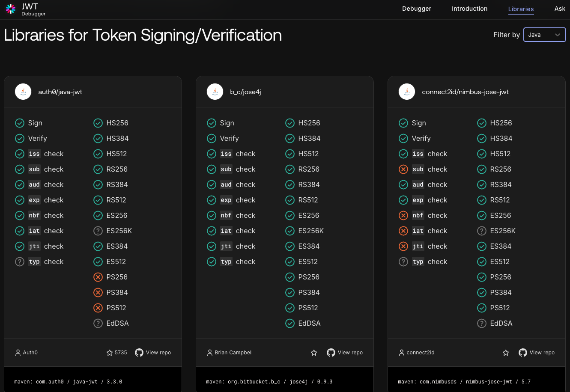Click the red X icon beside jti check in nimbus-jose-jwt
This screenshot has height=392, width=570.
(403, 246)
